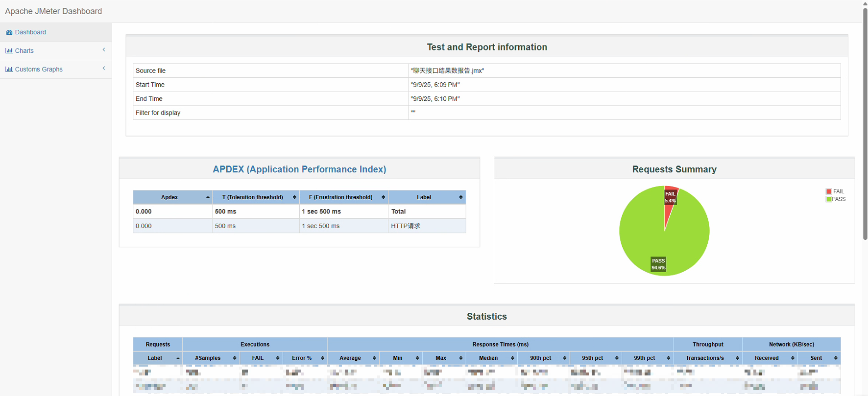Click sort arrows on #Samples column

(235, 358)
